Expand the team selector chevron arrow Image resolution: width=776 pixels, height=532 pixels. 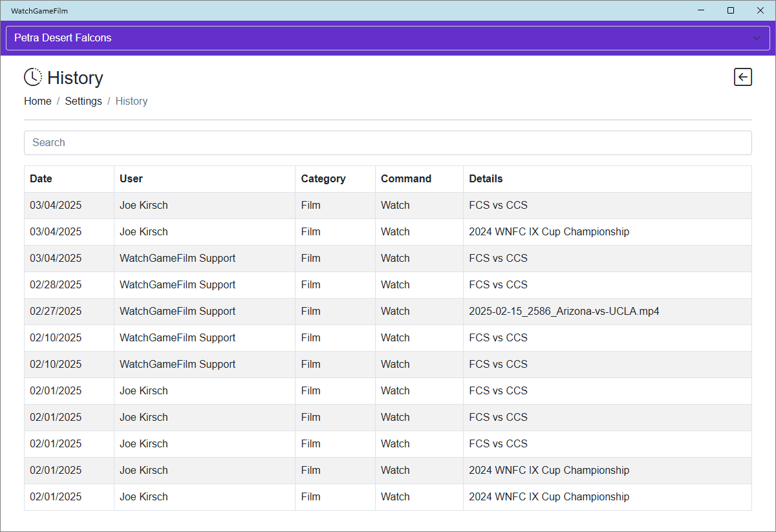point(757,38)
